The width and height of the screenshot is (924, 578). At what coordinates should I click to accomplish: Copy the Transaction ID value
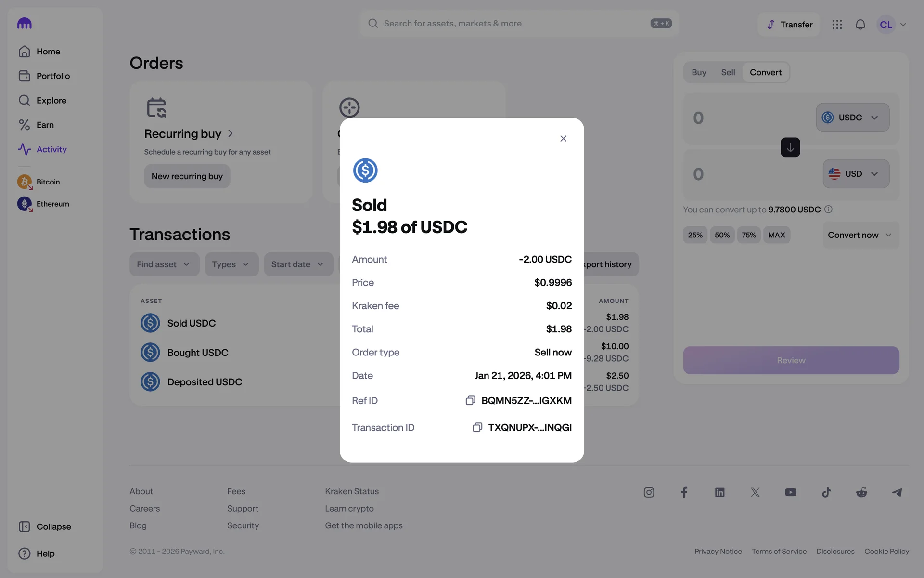click(477, 428)
